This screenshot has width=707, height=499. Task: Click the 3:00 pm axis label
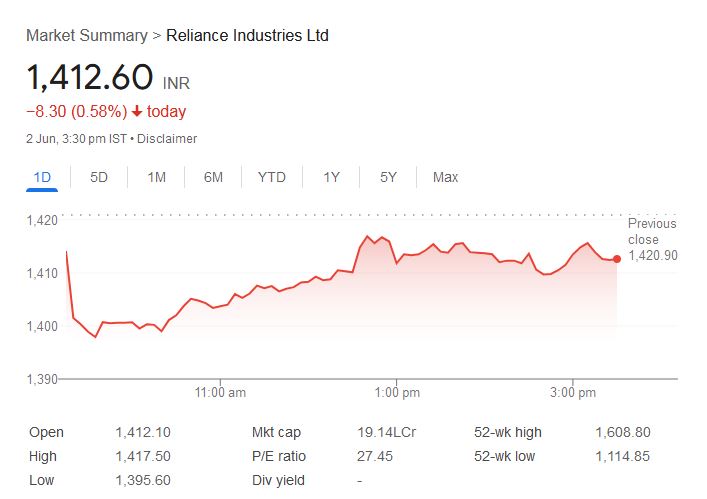[573, 393]
